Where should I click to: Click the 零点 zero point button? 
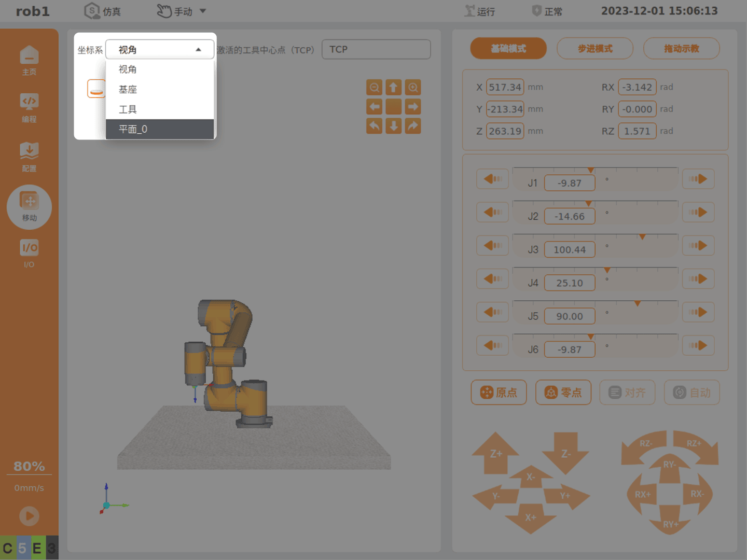[563, 393]
